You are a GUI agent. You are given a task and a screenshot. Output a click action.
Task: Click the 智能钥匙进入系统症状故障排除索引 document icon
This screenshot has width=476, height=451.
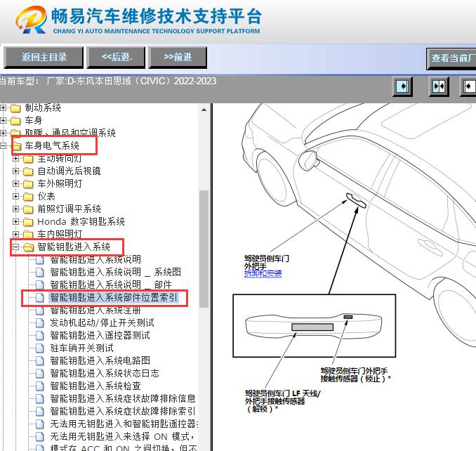[40, 411]
